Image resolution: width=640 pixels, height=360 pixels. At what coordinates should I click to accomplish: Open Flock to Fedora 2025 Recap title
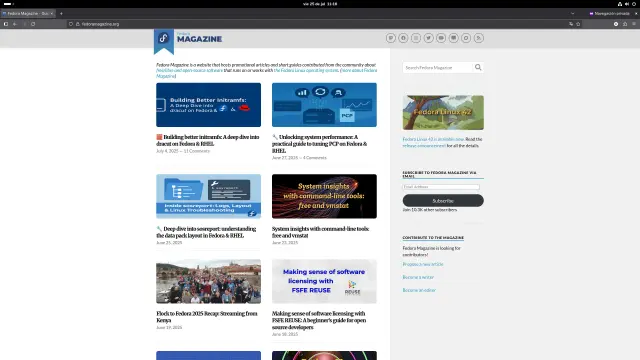click(207, 317)
